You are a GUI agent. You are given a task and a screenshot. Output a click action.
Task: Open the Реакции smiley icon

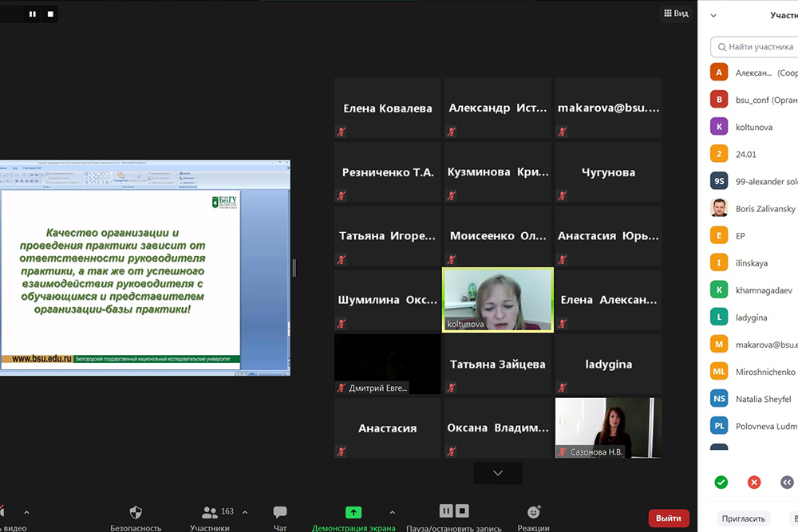pyautogui.click(x=533, y=511)
